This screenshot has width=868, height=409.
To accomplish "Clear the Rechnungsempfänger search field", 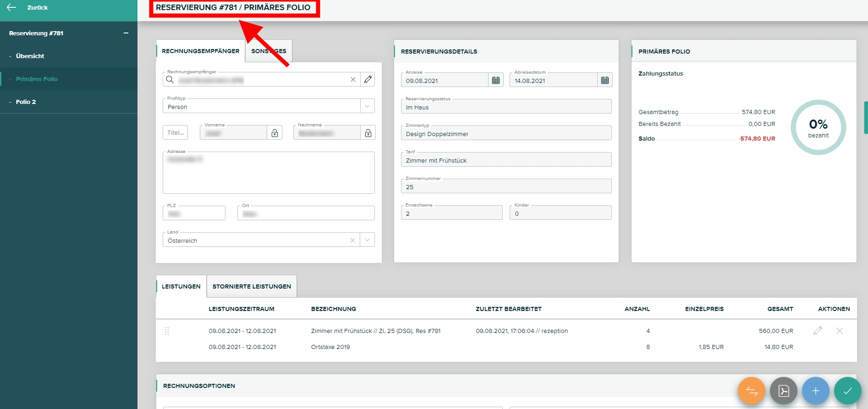I will pos(353,79).
